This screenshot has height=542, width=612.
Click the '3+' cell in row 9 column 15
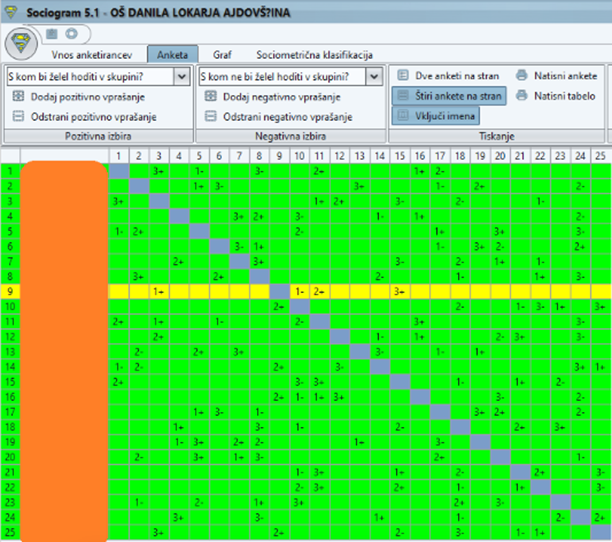400,291
